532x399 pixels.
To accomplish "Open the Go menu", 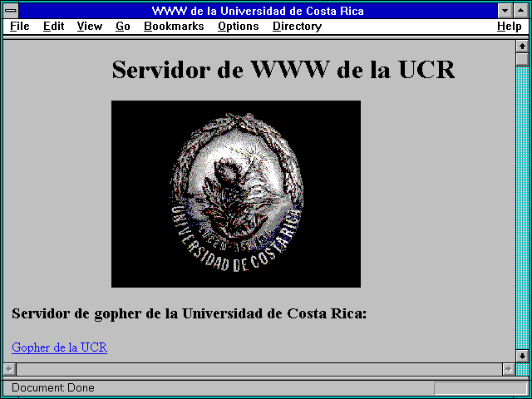I will 123,27.
